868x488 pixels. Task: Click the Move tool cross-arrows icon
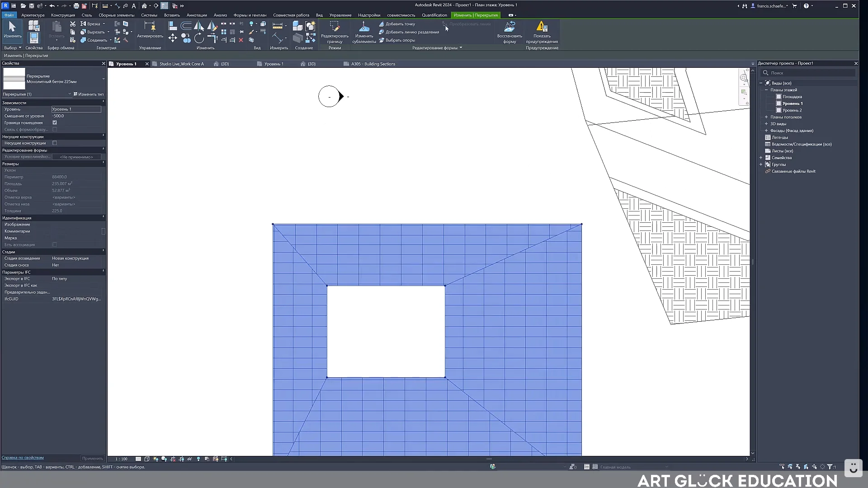(x=172, y=38)
